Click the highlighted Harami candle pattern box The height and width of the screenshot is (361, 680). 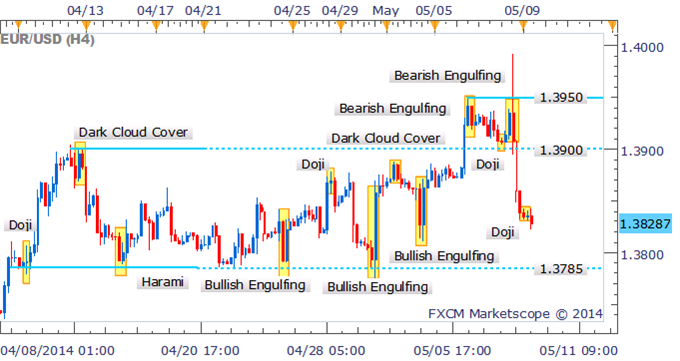(121, 251)
